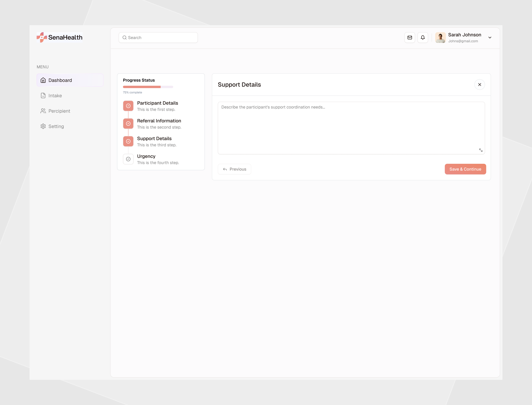Screen dimensions: 532x405
Task: Click the 75% complete progress bar
Action: (x=148, y=87)
